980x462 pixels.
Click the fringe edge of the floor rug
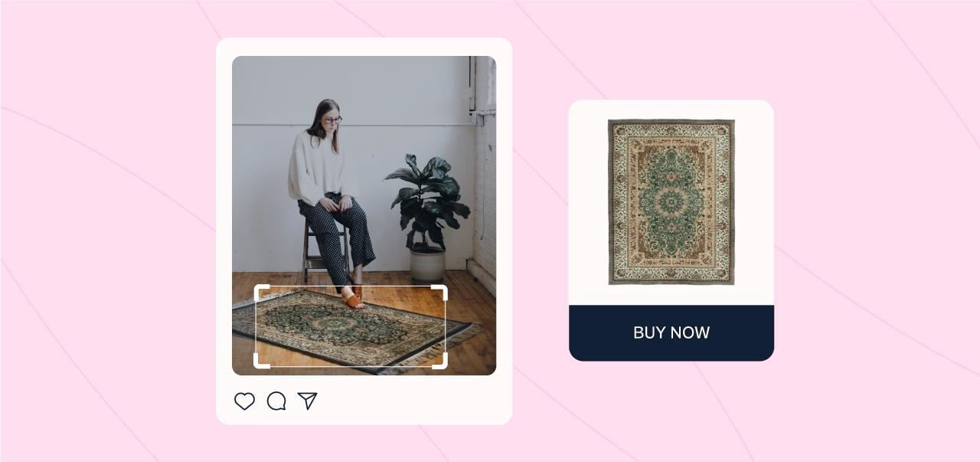[x=473, y=332]
